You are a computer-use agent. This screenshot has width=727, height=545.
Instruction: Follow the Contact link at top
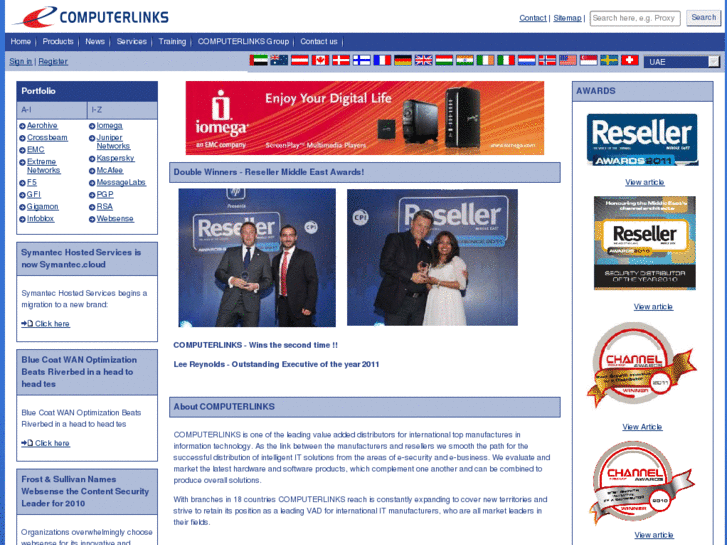(x=533, y=18)
